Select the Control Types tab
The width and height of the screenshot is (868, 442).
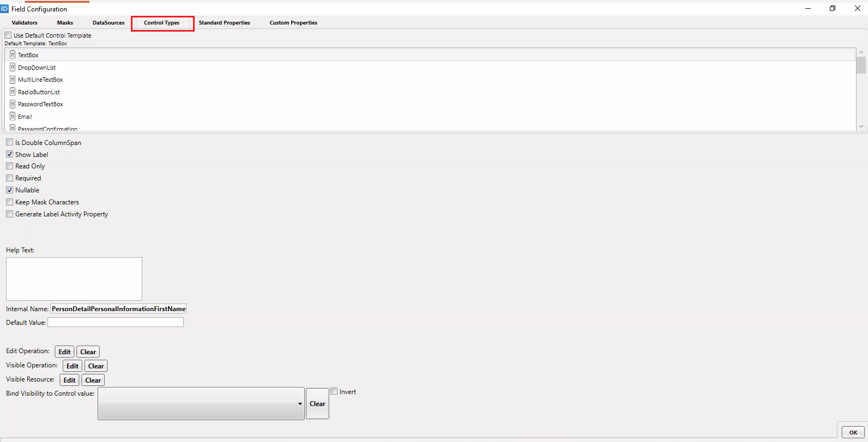click(162, 23)
